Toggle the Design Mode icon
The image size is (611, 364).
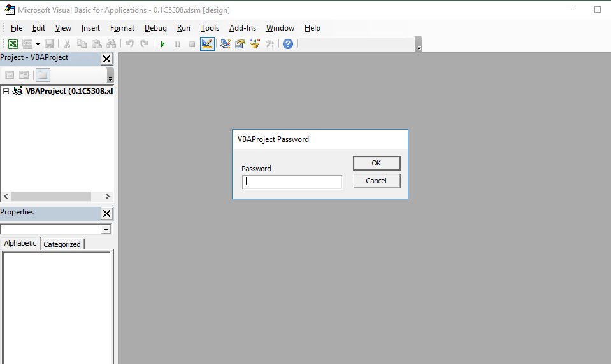[207, 44]
